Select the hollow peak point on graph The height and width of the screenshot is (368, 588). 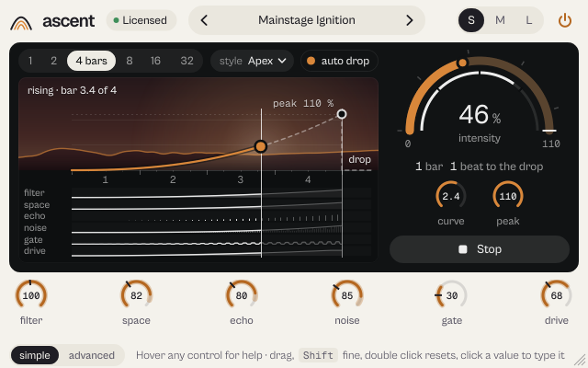[342, 114]
